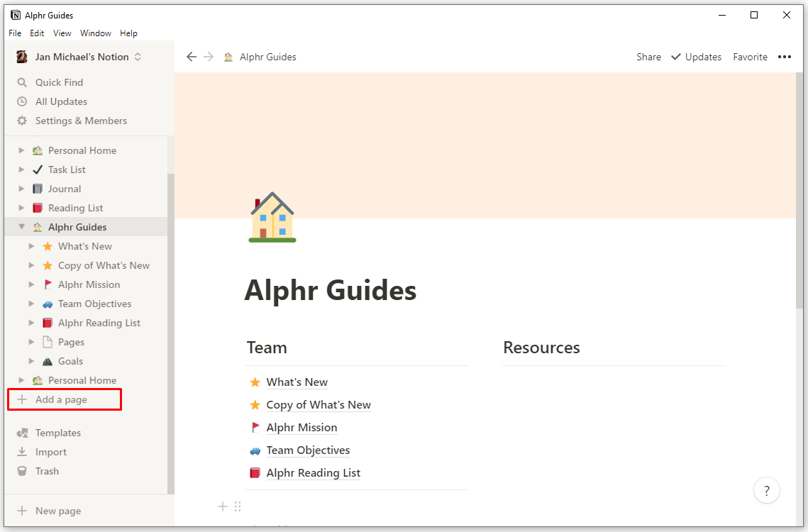Expand the first Personal Home page
The width and height of the screenshot is (808, 532).
(x=21, y=150)
